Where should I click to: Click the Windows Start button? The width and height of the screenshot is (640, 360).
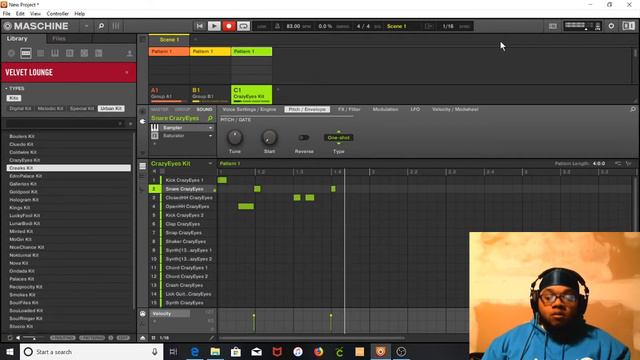(9, 351)
